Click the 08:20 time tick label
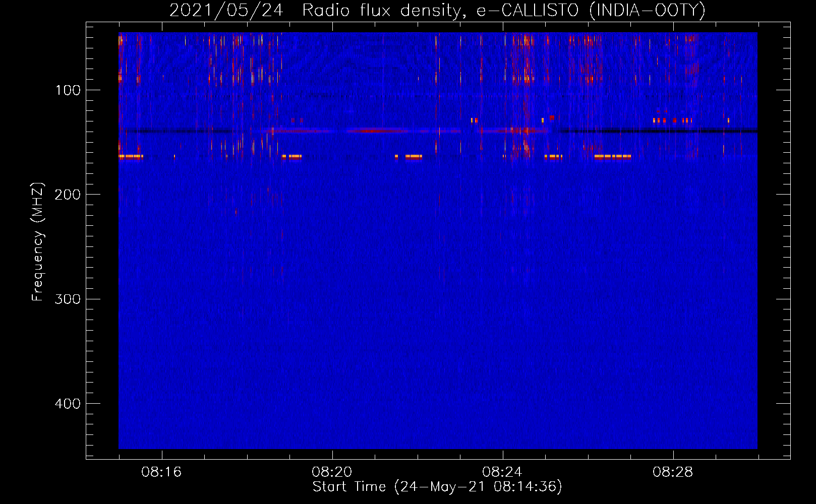This screenshot has width=816, height=504. 332,472
